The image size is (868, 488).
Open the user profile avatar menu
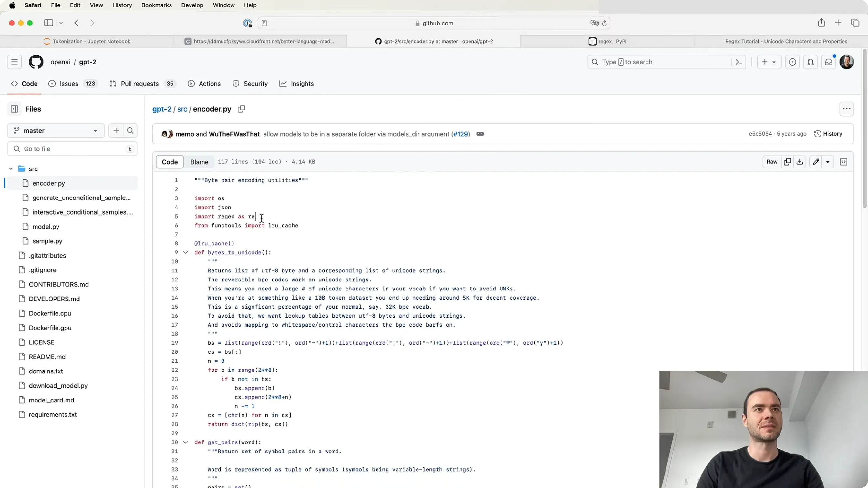click(846, 62)
